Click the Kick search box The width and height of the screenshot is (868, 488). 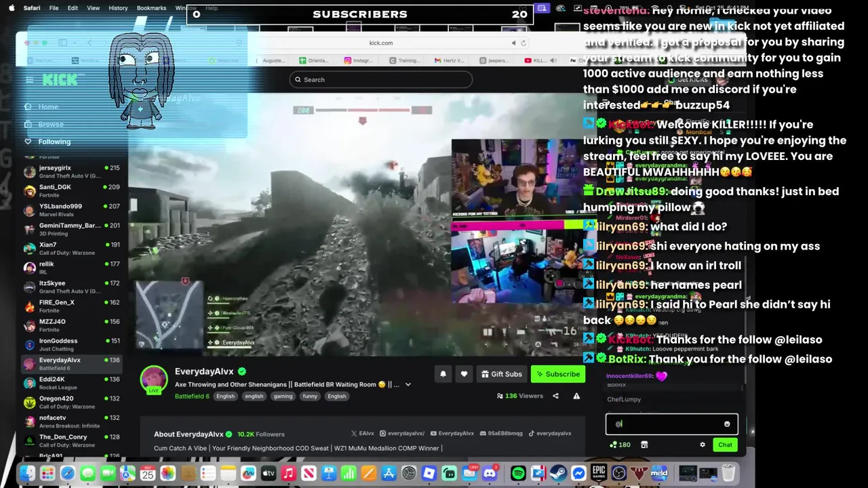[380, 79]
